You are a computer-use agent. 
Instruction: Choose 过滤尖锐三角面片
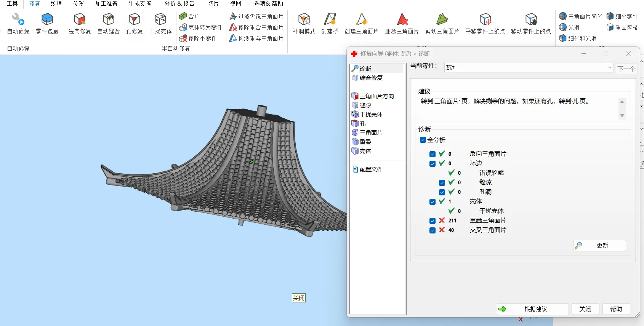point(256,16)
